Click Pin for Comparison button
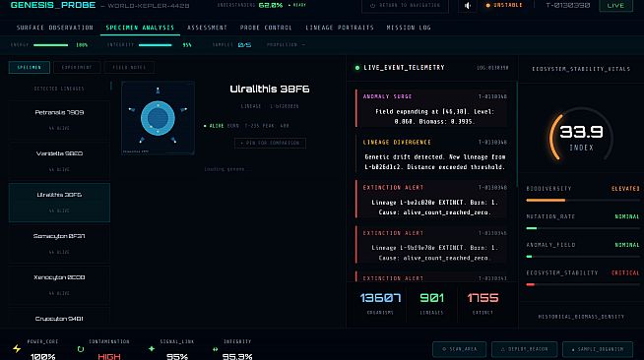Image resolution: width=644 pixels, height=360 pixels. pyautogui.click(x=270, y=143)
